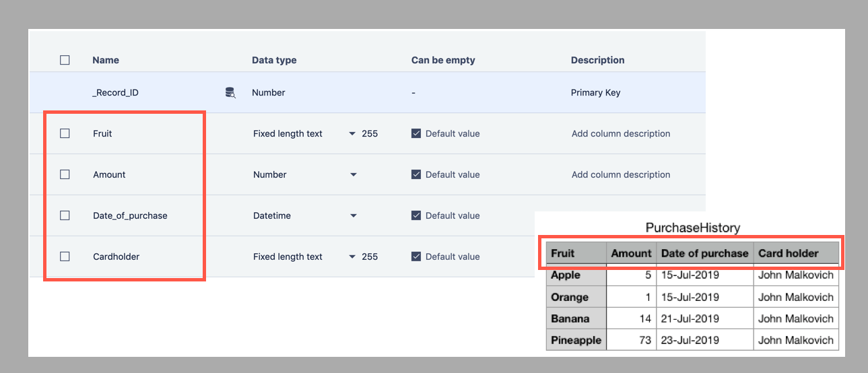
Task: Click the Date of purchase spreadsheet header
Action: (x=704, y=253)
